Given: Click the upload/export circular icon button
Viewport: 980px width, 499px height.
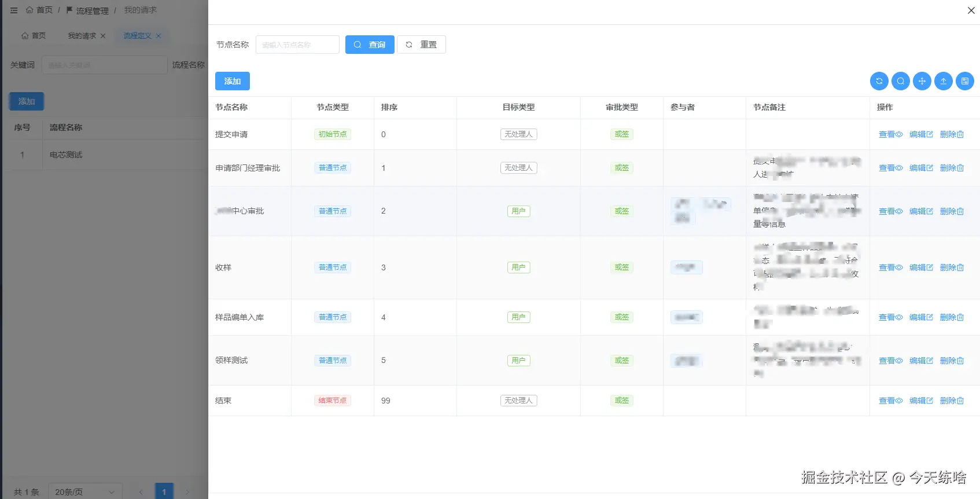Looking at the screenshot, I should tap(943, 81).
